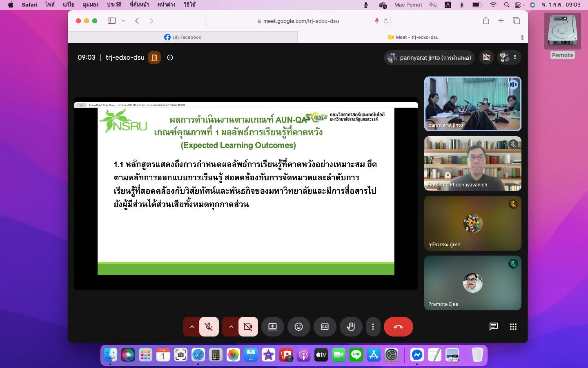The image size is (588, 368).
Task: Leave the call with red hang-up button
Action: tap(399, 327)
